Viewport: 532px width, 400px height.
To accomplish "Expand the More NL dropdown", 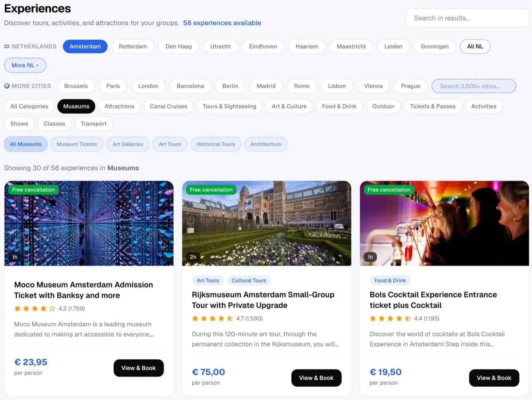I will point(25,65).
